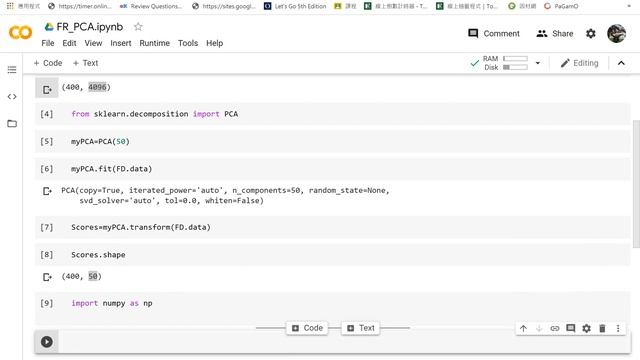Open table of contents sidebar icon
This screenshot has width=640, height=360.
(x=12, y=70)
